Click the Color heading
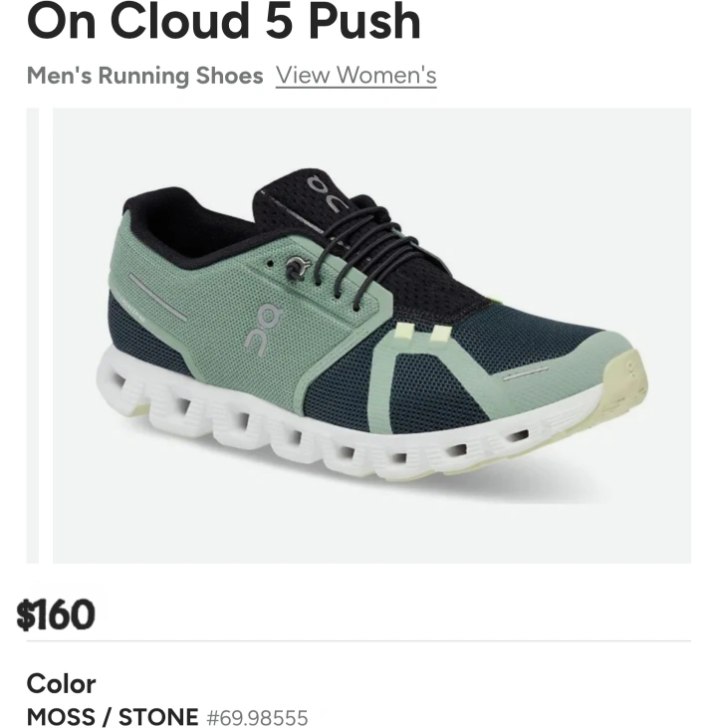 click(62, 684)
